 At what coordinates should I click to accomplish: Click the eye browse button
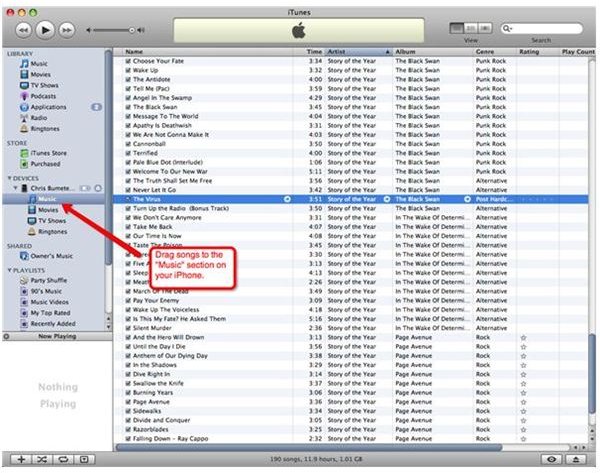click(551, 459)
